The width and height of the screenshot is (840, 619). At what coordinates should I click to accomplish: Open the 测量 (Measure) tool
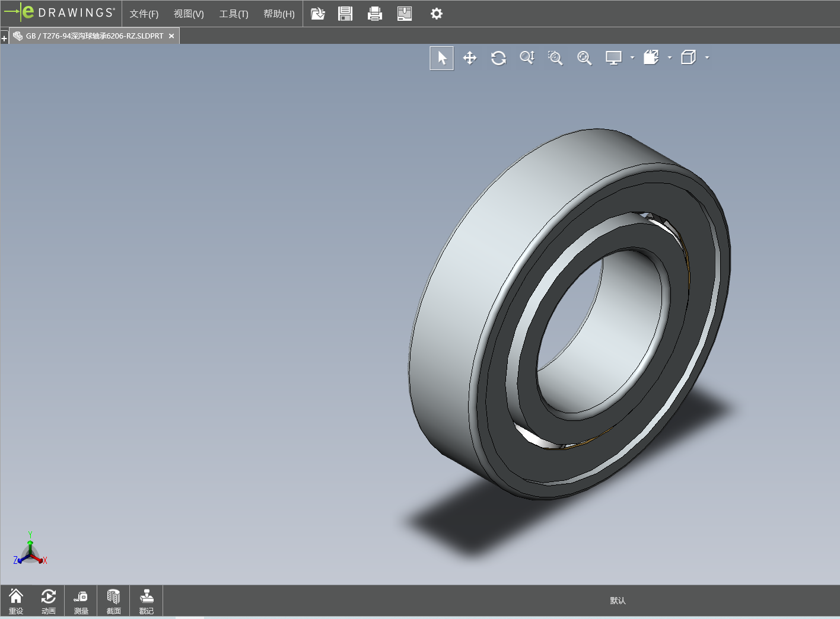81,601
